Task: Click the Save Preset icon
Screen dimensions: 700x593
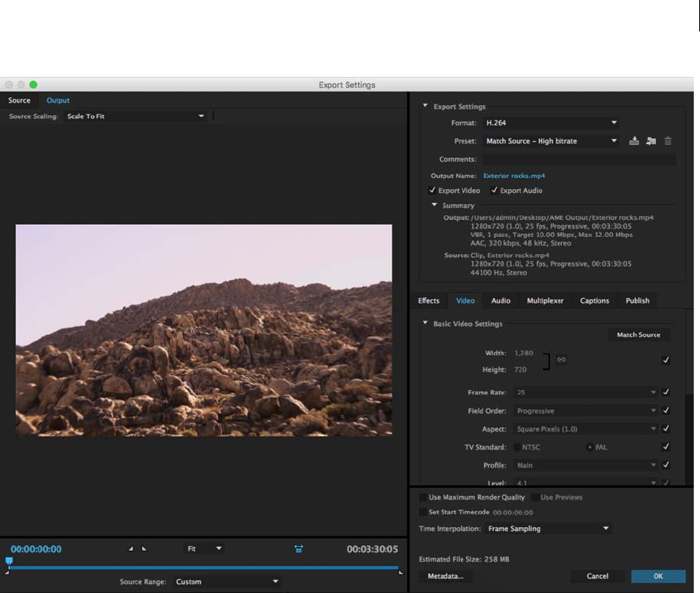Action: click(x=634, y=141)
